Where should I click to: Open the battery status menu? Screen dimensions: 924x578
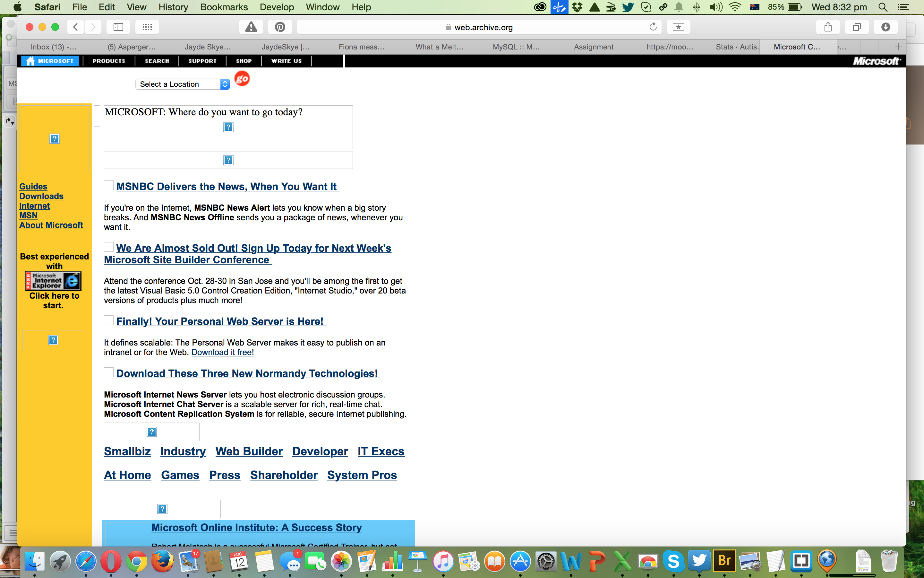click(795, 7)
